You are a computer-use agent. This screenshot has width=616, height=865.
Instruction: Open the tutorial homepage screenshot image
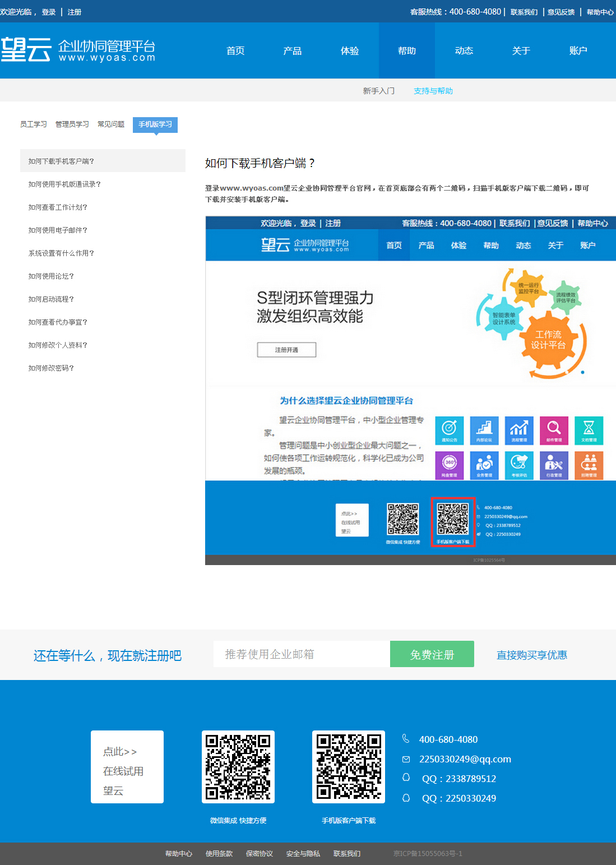click(410, 390)
